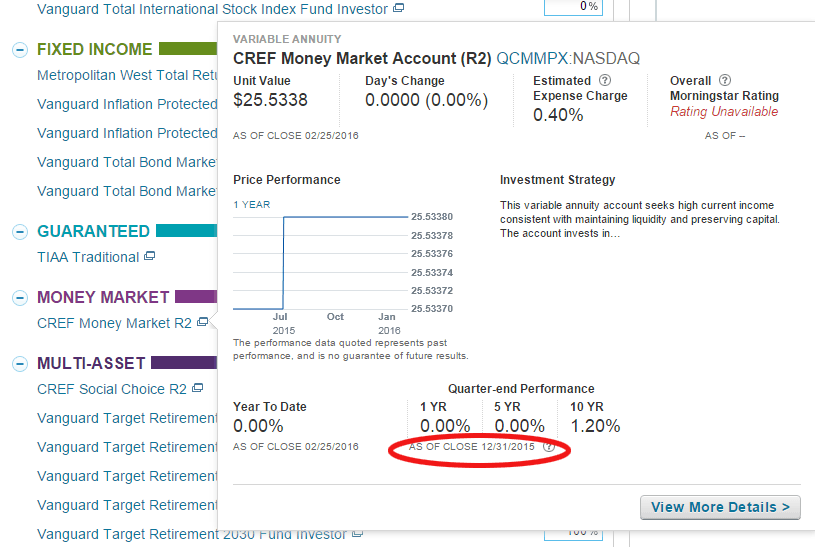Click the MULTI-ASSET heading
Viewport: 815px width, 547px height.
tap(91, 363)
